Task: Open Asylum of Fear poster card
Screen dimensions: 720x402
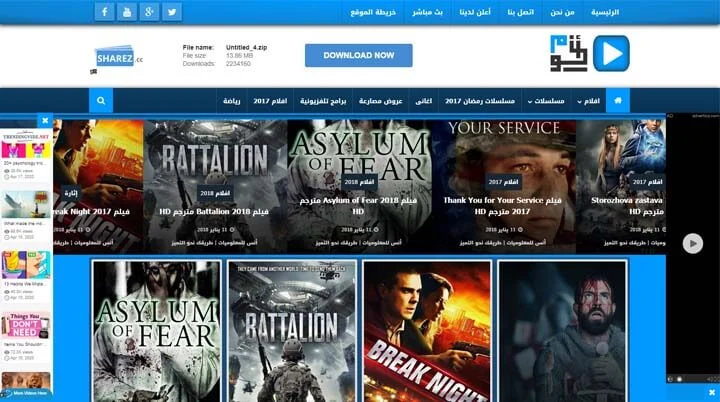Action: pyautogui.click(x=156, y=331)
